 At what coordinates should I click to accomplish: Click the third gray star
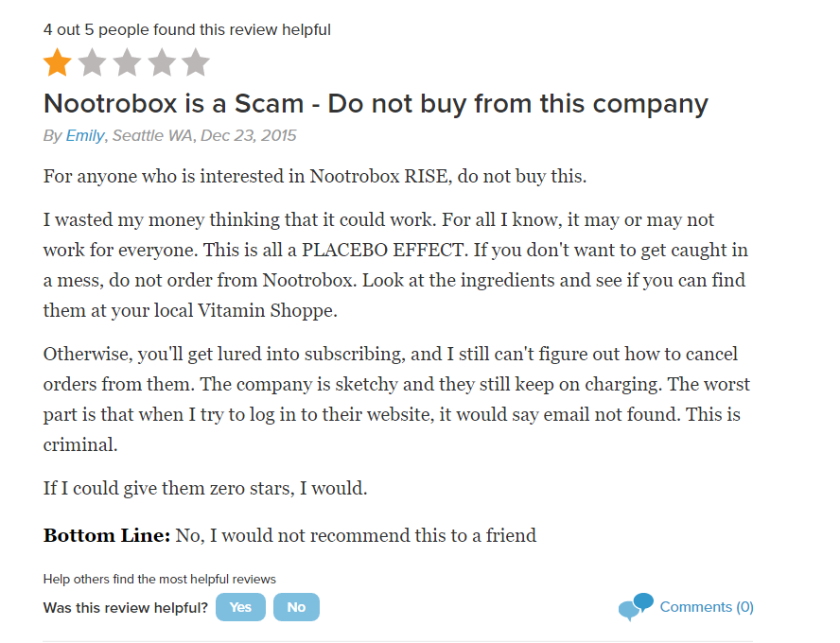(x=127, y=63)
